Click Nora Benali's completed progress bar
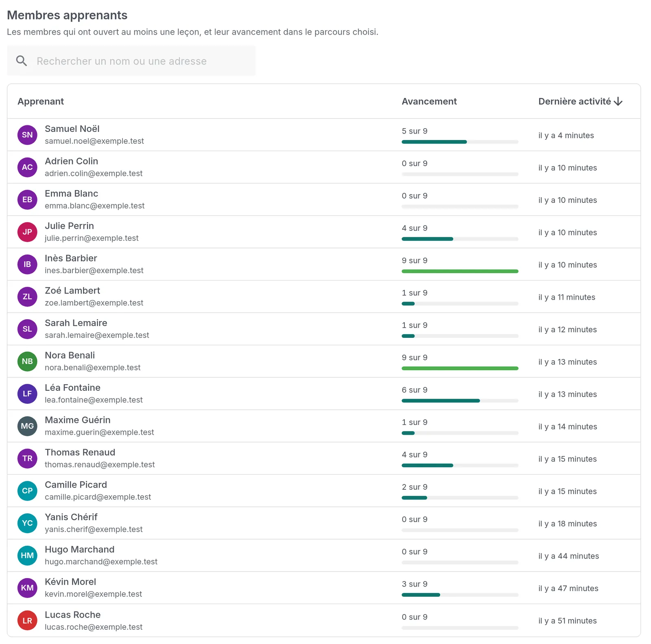The image size is (651, 644). [460, 368]
